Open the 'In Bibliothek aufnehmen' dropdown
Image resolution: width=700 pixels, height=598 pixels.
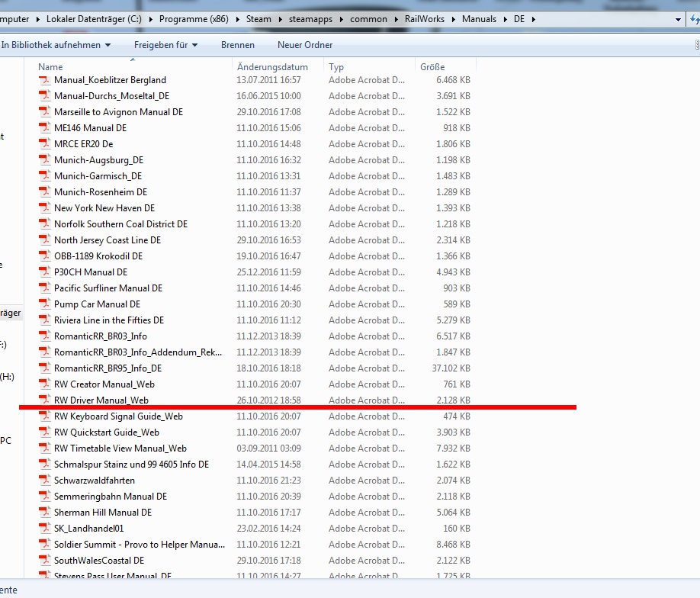(x=56, y=45)
